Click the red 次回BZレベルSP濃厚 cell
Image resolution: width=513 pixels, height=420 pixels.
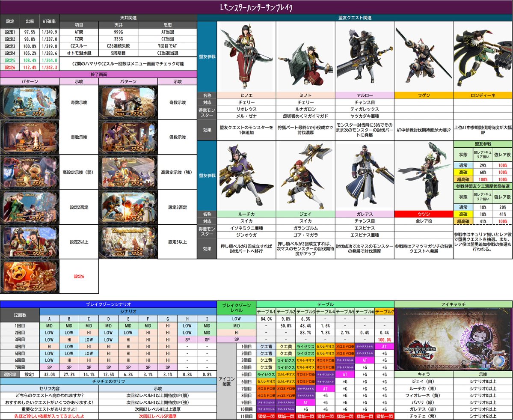click(158, 417)
